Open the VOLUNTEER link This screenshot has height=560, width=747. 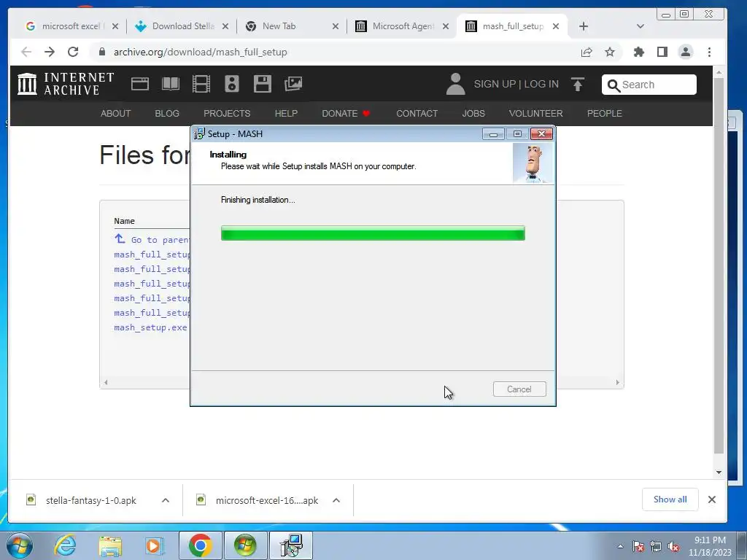tap(535, 113)
